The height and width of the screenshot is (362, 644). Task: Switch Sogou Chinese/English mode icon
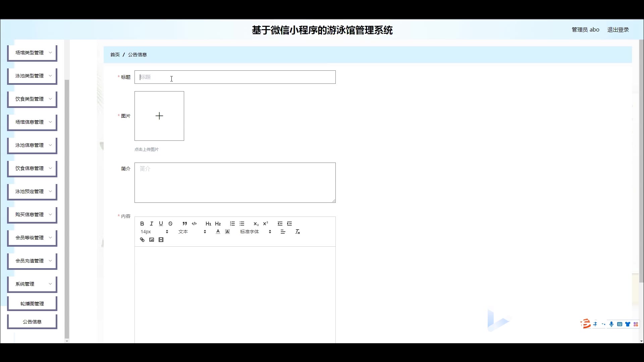595,324
